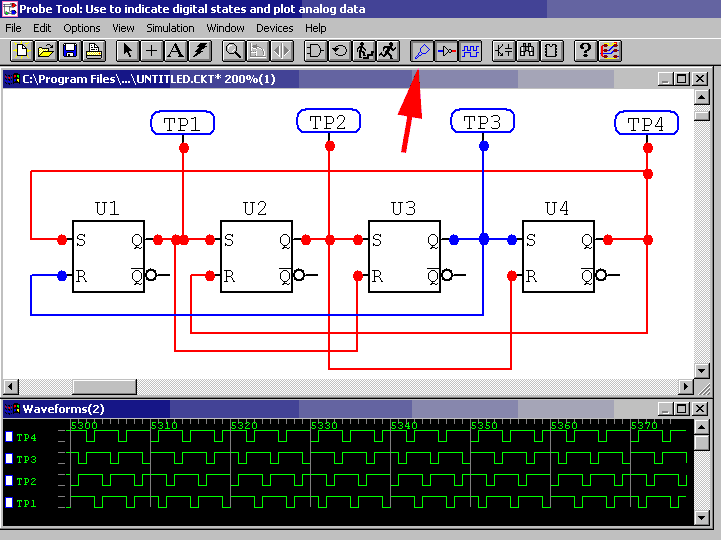Click Waveforms window scroll-down arrow

coord(701,518)
